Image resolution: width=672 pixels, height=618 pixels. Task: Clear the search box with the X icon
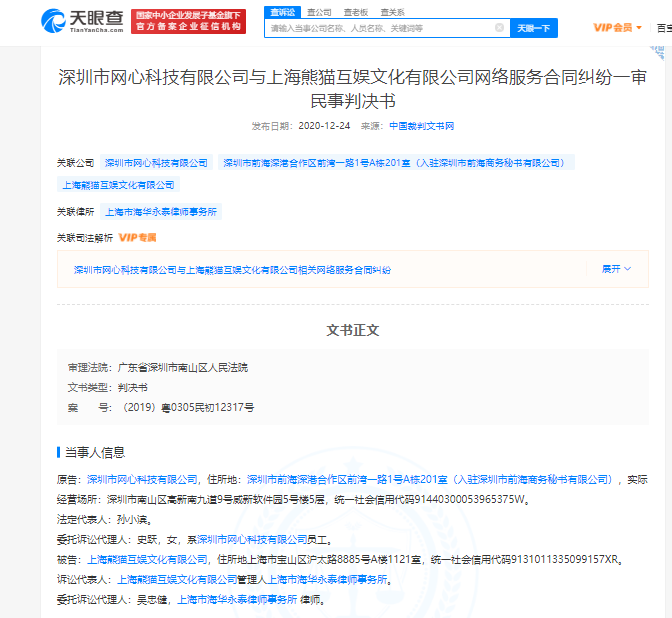pos(499,28)
